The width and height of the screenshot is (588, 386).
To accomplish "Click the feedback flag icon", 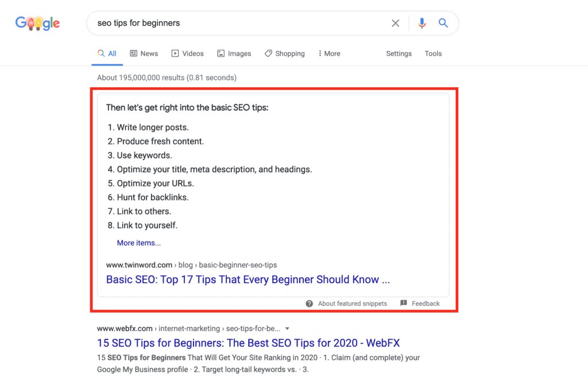I will point(404,303).
